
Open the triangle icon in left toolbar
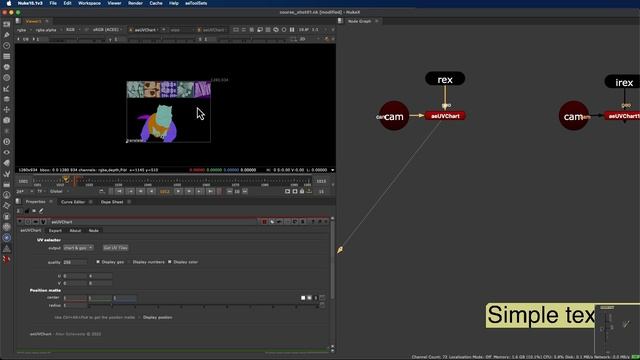pos(7,248)
